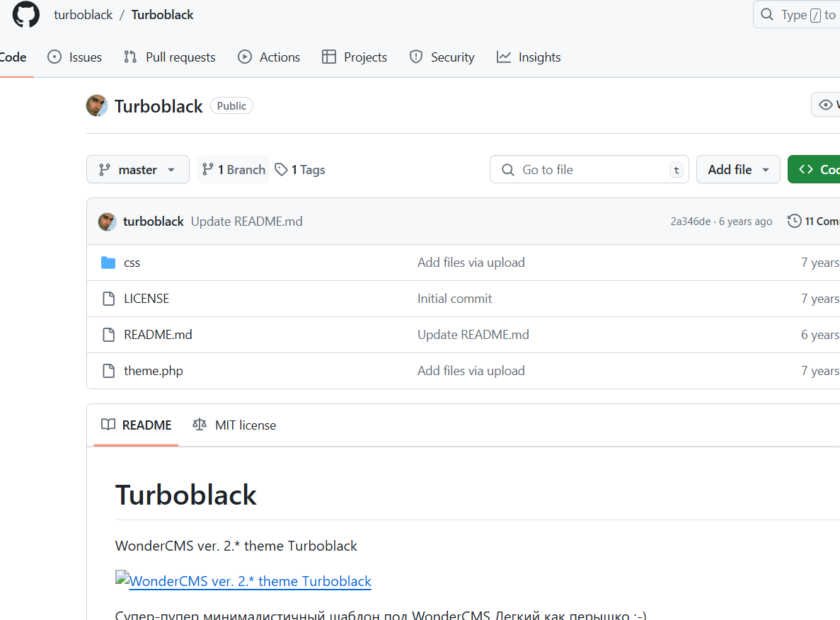Viewport: 840px width, 620px height.
Task: Click the Turboblack README heading
Action: [x=186, y=494]
